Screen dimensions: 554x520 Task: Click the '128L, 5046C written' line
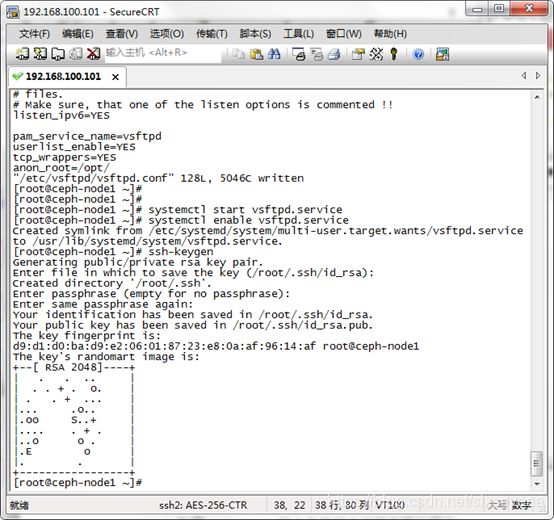pyautogui.click(x=158, y=178)
